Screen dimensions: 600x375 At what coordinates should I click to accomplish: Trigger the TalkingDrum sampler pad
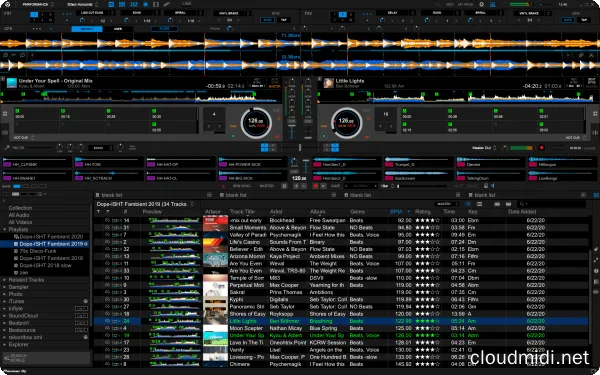(x=490, y=175)
